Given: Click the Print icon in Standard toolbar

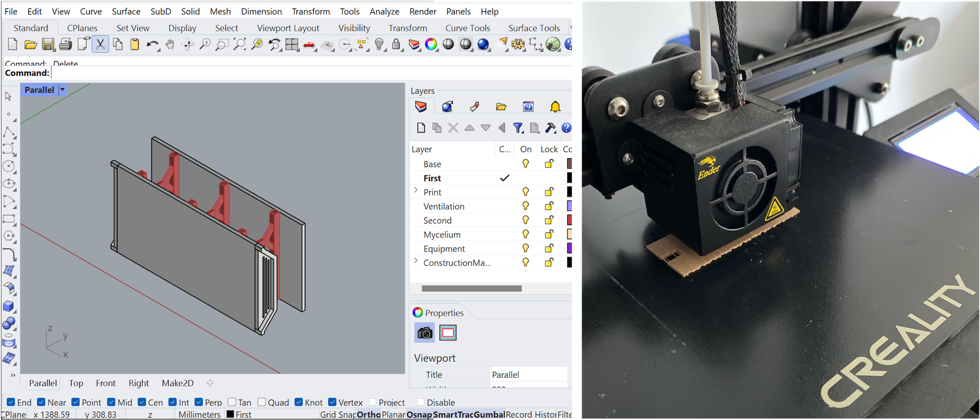Looking at the screenshot, I should point(65,45).
